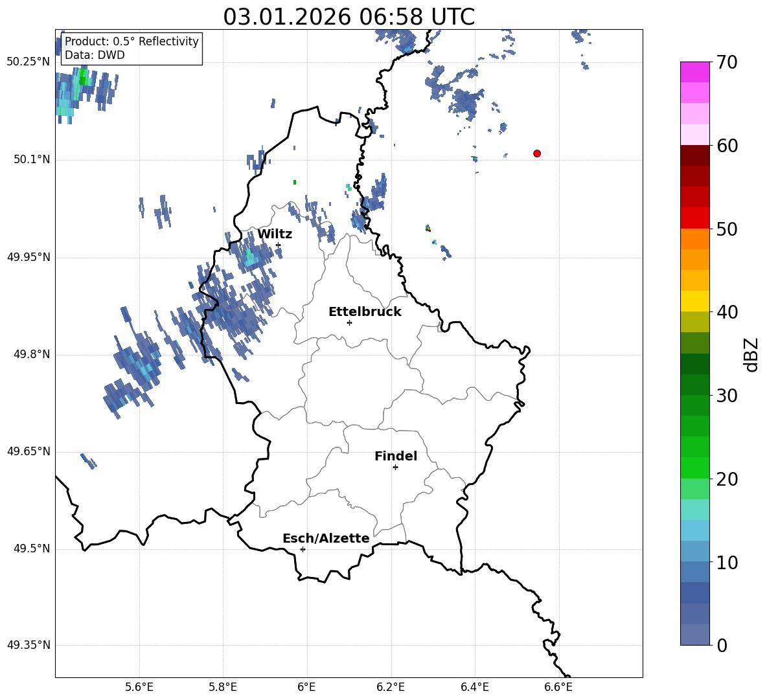
Task: Click the Esch/Alzette city label
Action: tap(326, 538)
